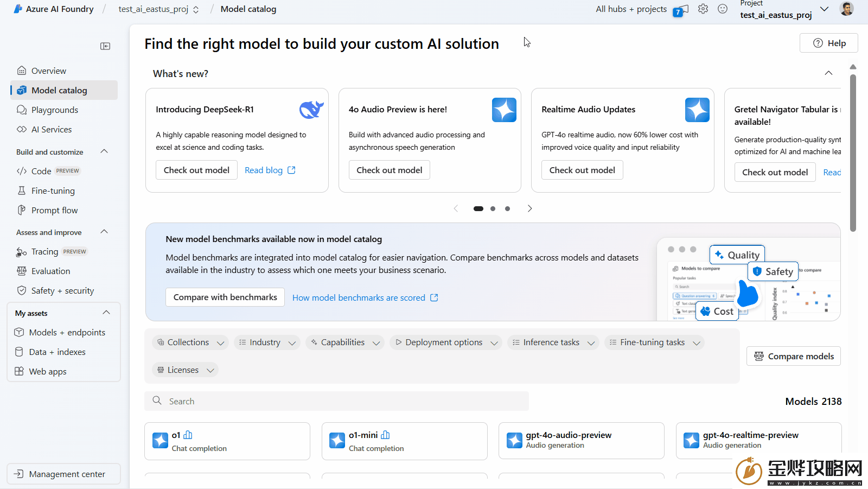Open Industry filter dropdown

[267, 342]
